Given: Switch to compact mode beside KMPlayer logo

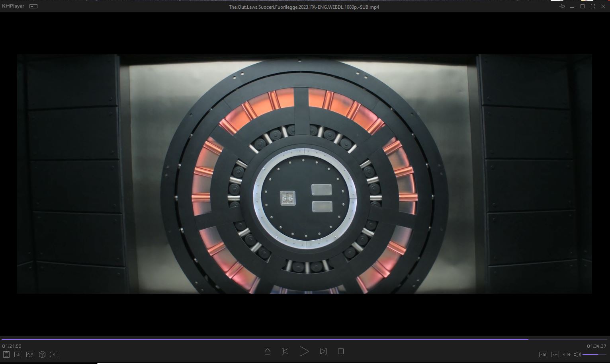Looking at the screenshot, I should pos(34,6).
